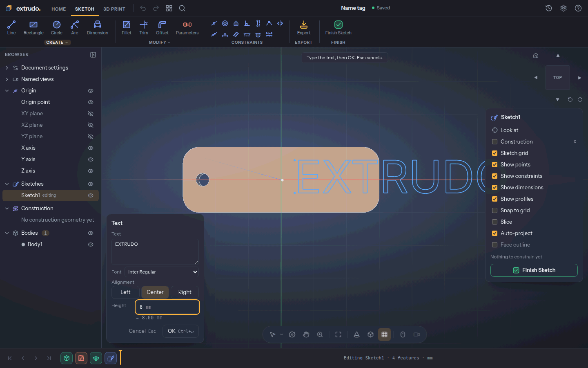Turn off Show constraints checkbox

[494, 176]
